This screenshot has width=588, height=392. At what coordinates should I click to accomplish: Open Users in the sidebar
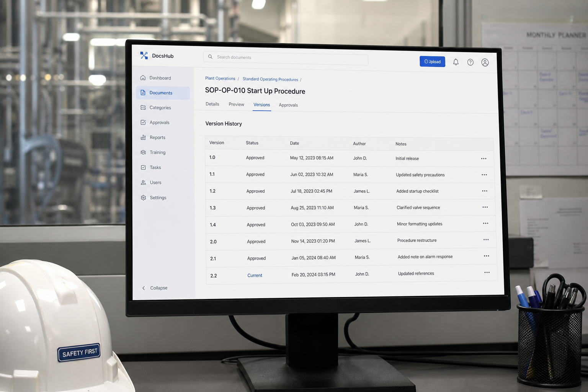(x=155, y=183)
